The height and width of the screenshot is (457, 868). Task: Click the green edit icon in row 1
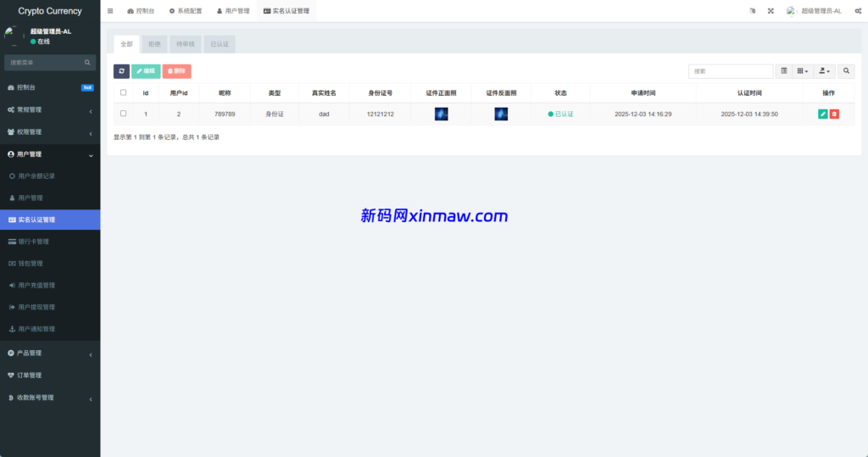[x=822, y=114]
